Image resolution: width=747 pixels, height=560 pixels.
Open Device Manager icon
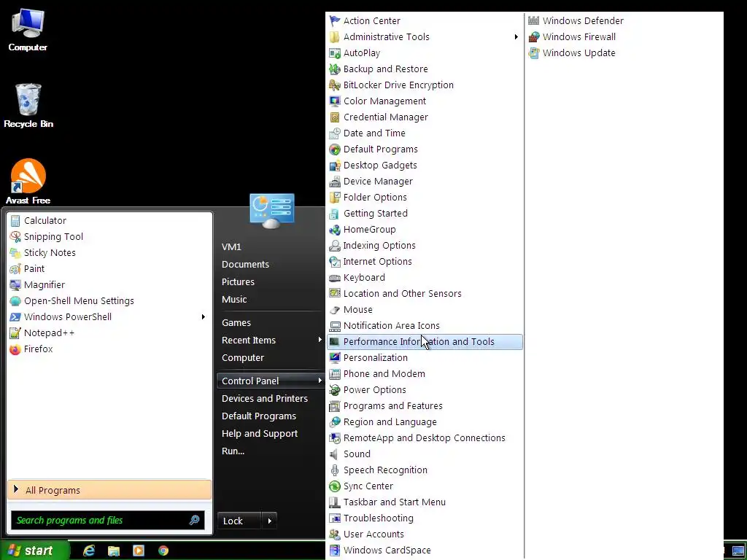coord(335,182)
